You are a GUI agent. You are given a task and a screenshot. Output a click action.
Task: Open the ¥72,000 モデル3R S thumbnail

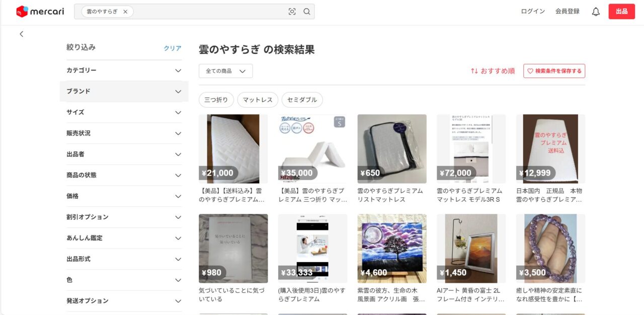tap(471, 149)
